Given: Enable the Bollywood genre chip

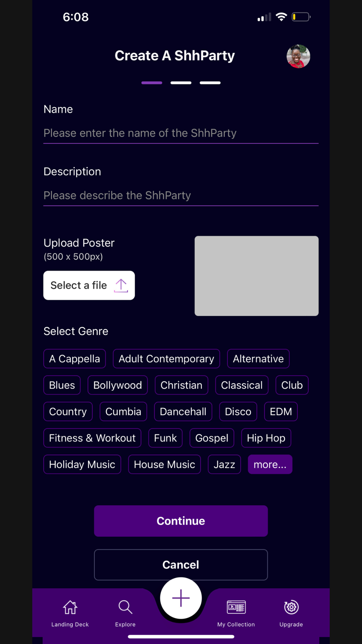Looking at the screenshot, I should [x=118, y=385].
